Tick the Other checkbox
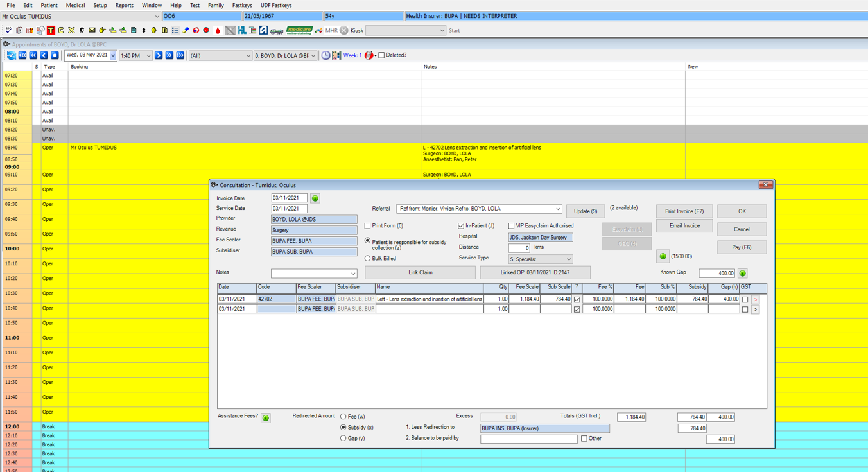Viewport: 868px width, 472px height. point(584,439)
